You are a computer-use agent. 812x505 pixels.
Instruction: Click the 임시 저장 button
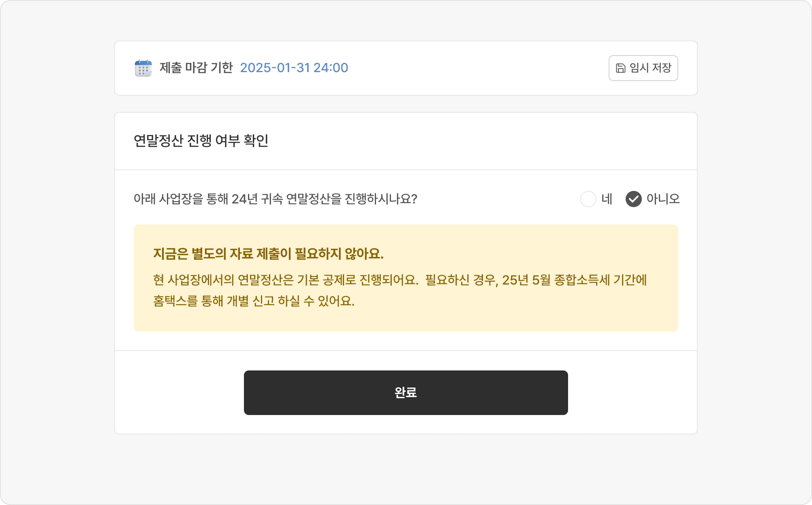pyautogui.click(x=643, y=68)
